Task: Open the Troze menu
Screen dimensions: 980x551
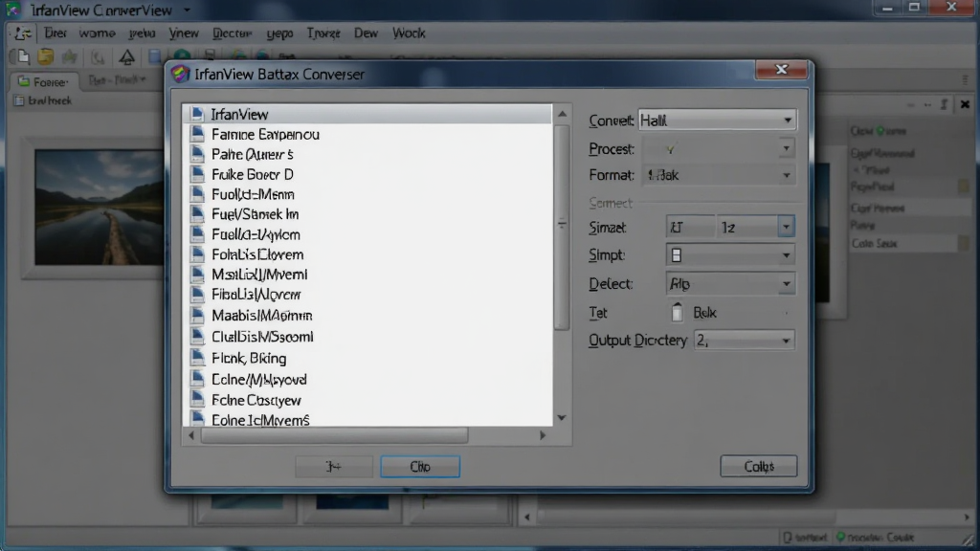Action: [323, 33]
